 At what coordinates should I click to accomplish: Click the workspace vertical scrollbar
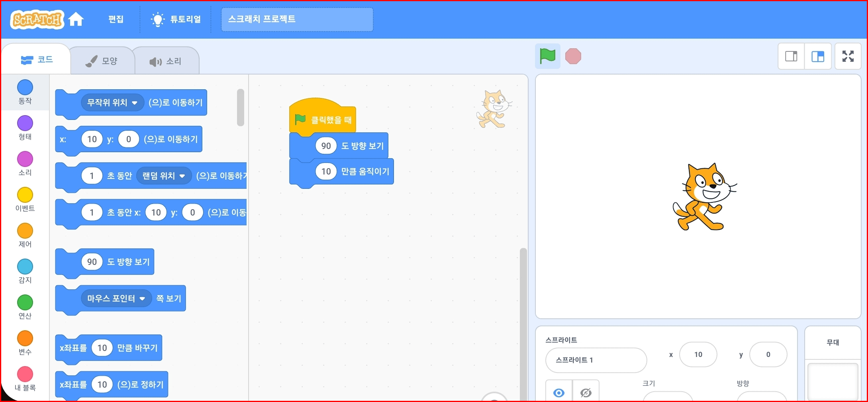tap(523, 324)
